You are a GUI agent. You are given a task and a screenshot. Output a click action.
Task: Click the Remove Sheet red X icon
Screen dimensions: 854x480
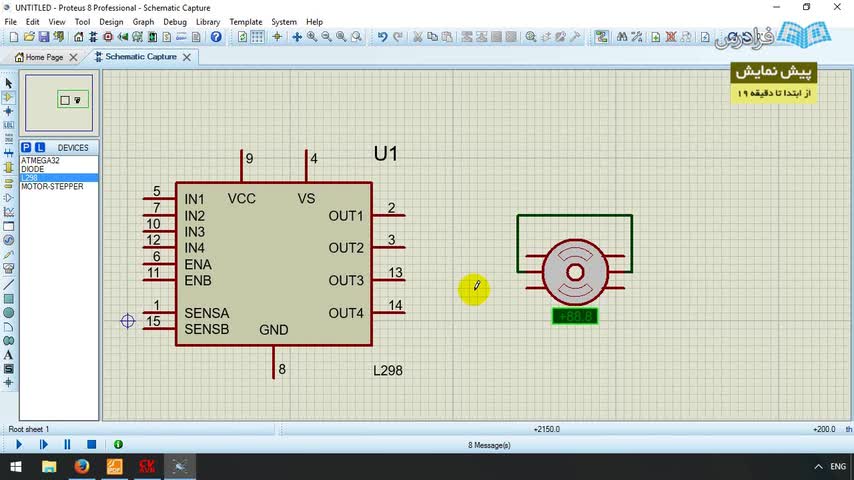(x=671, y=37)
